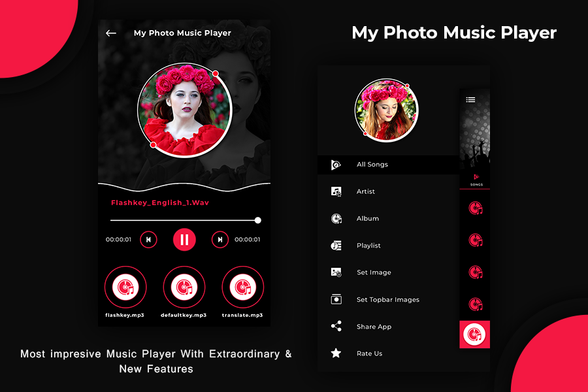Screen dimensions: 588x392
Task: Play the translate.mp3 disc icon
Action: click(x=242, y=287)
